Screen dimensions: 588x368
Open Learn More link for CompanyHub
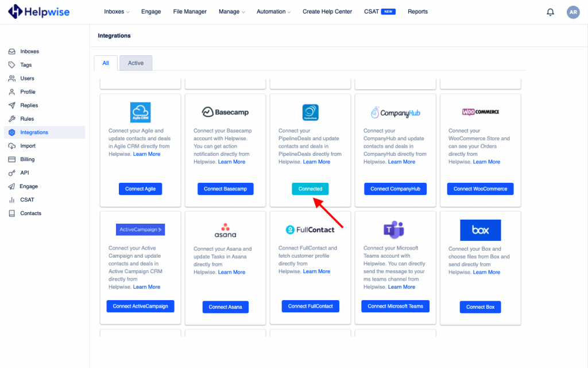point(401,162)
